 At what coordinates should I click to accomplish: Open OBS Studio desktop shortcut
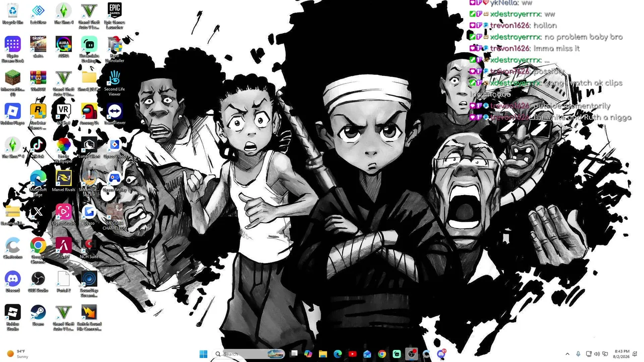tap(38, 282)
